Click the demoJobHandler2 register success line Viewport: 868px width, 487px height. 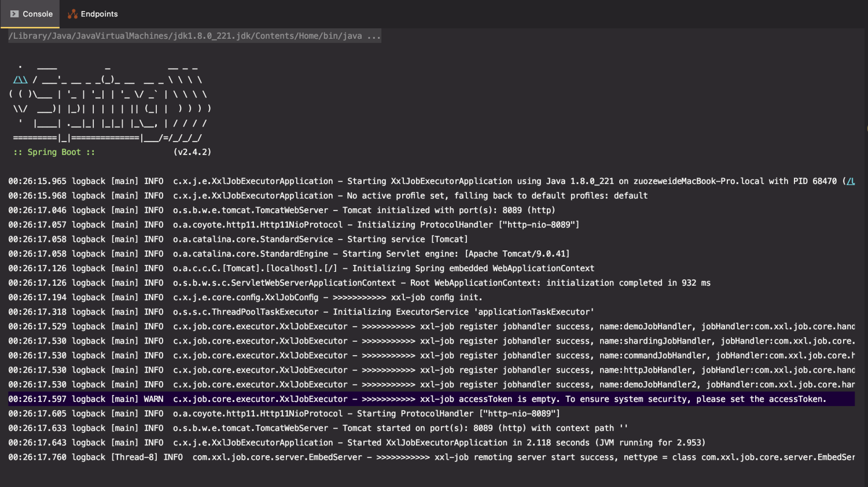(x=432, y=384)
